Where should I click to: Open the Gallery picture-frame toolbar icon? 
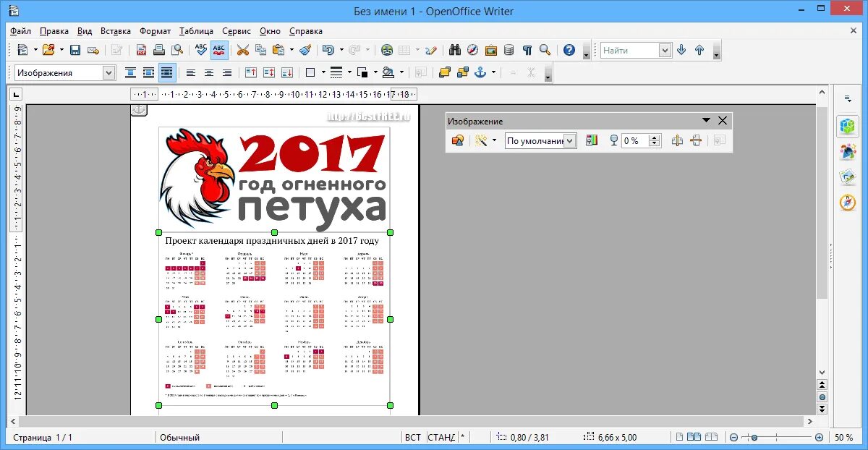(x=491, y=50)
